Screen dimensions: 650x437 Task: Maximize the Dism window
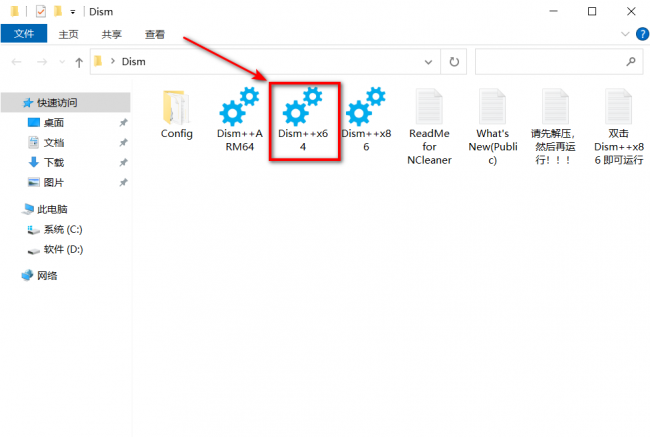coord(592,11)
